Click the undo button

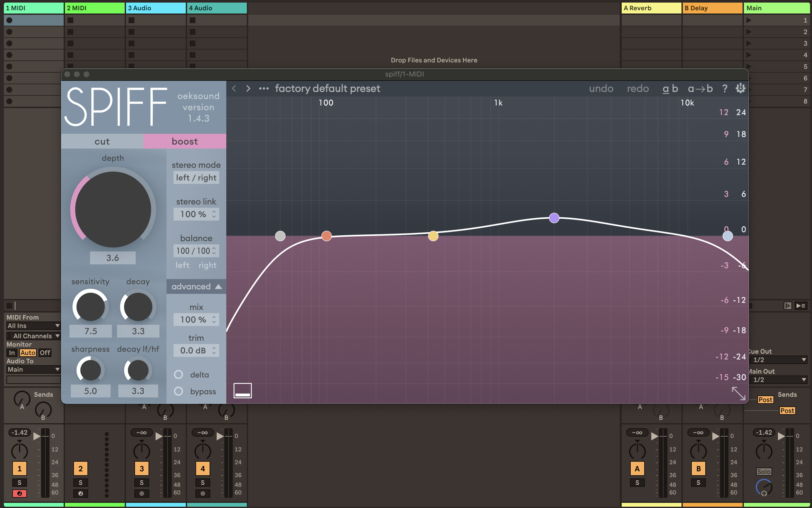pyautogui.click(x=601, y=89)
